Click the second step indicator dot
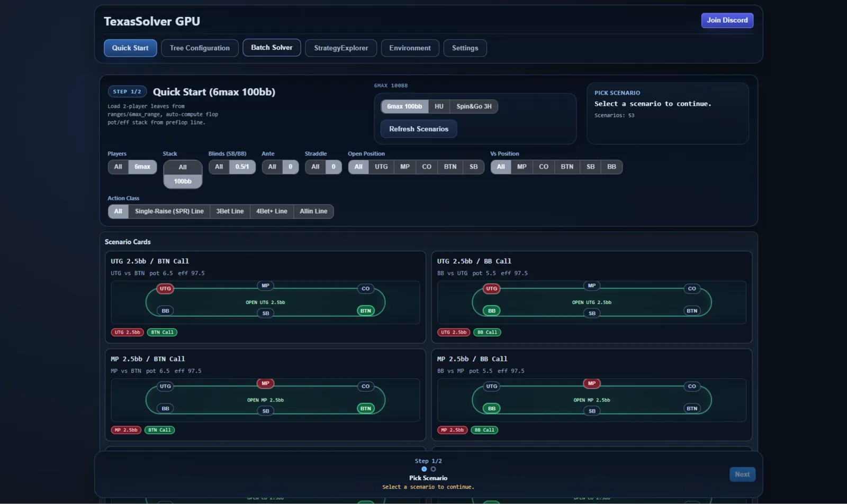Screen dimensions: 847x504 coord(433,469)
